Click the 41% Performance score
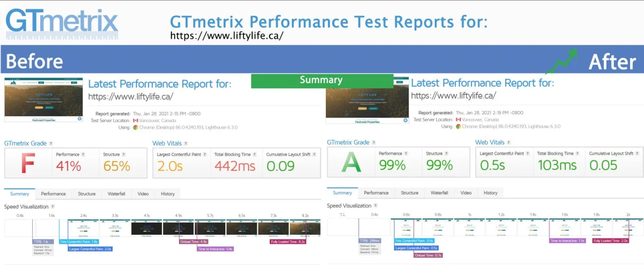Image resolution: width=644 pixels, height=265 pixels. pyautogui.click(x=68, y=166)
